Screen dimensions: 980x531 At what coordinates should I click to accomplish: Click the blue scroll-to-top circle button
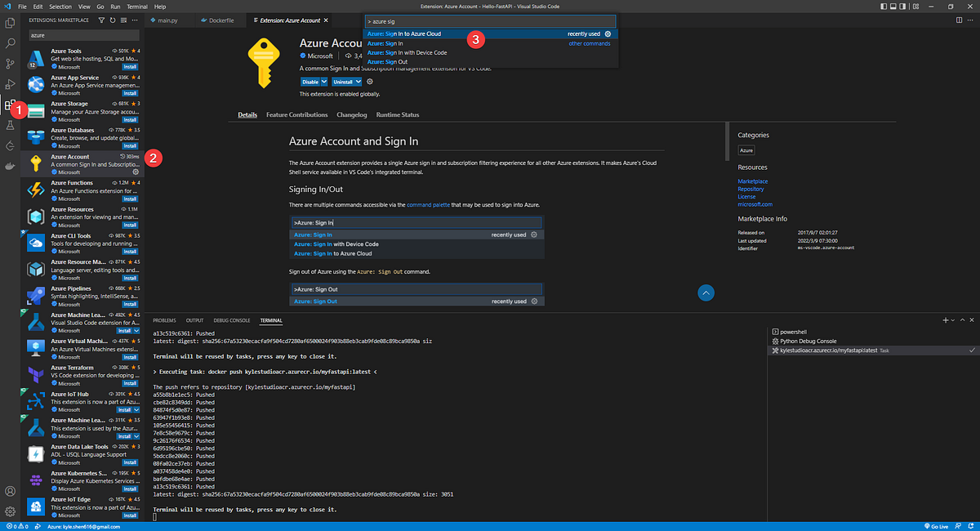pos(706,292)
